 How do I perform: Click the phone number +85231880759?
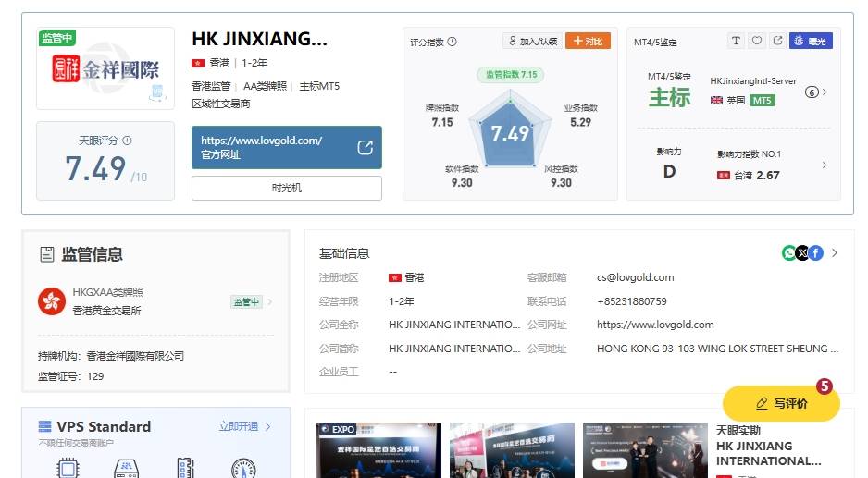[632, 301]
